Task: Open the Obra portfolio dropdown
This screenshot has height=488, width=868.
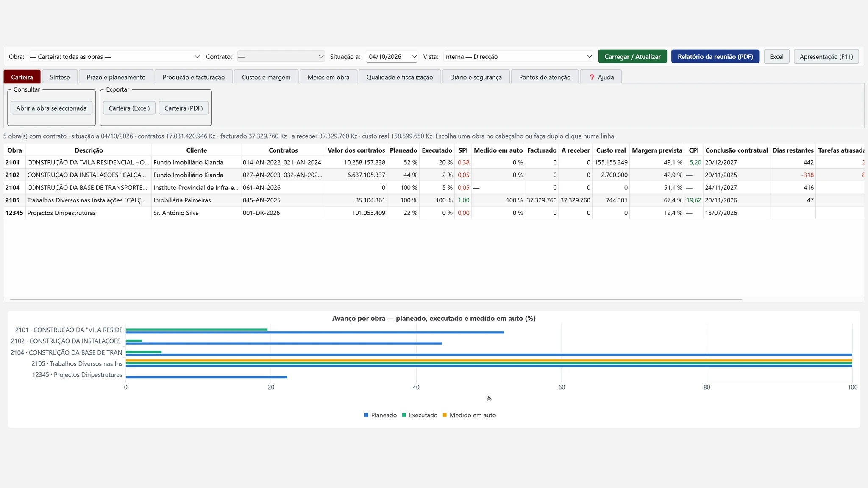Action: point(115,57)
